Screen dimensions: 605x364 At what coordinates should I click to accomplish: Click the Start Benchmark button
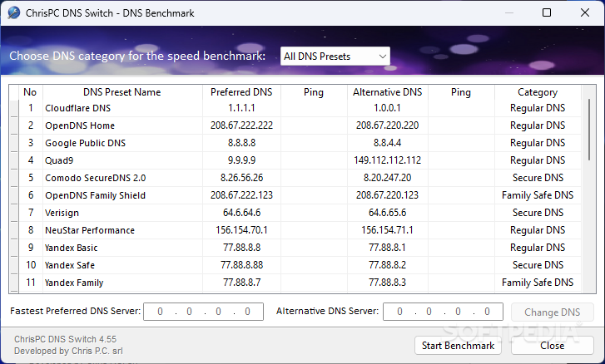458,346
